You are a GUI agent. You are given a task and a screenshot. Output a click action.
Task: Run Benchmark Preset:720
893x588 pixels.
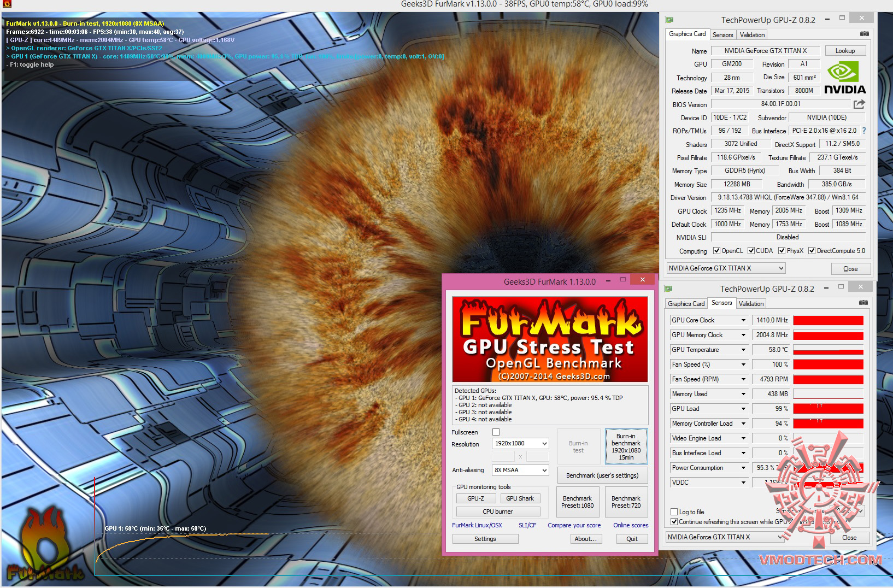(x=626, y=502)
